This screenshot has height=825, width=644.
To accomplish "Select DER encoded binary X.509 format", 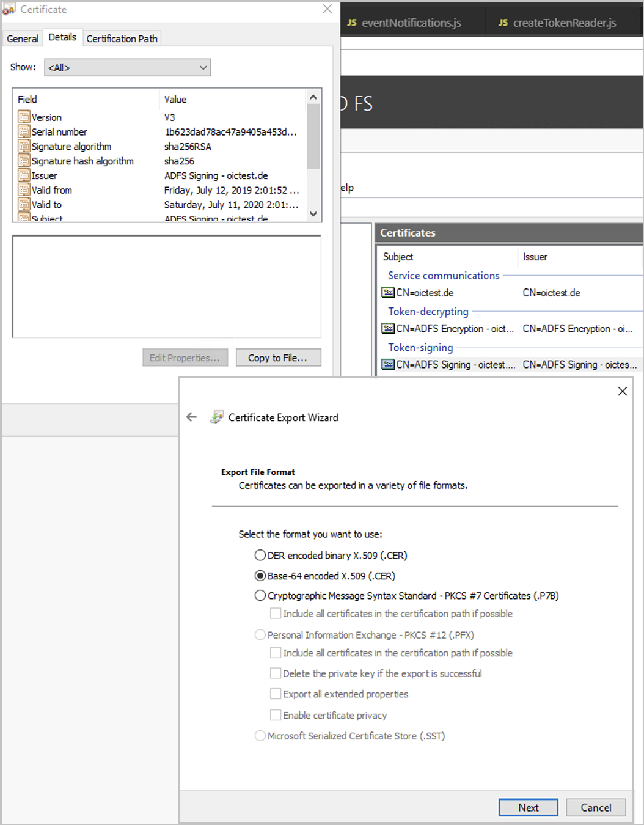I will pyautogui.click(x=260, y=555).
